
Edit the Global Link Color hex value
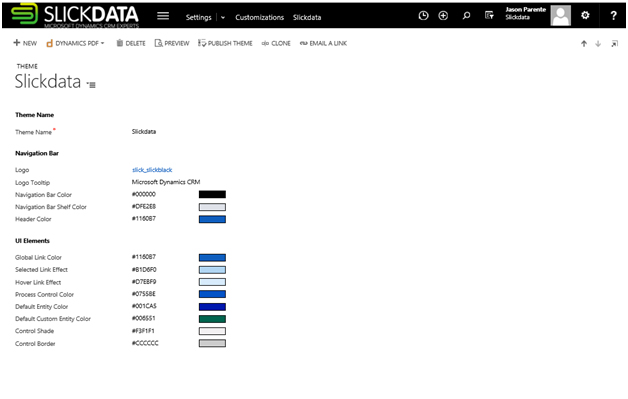tap(144, 257)
